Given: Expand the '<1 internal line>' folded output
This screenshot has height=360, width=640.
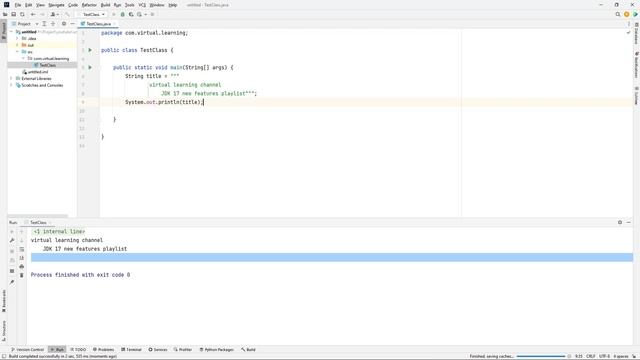Looking at the screenshot, I should point(59,231).
